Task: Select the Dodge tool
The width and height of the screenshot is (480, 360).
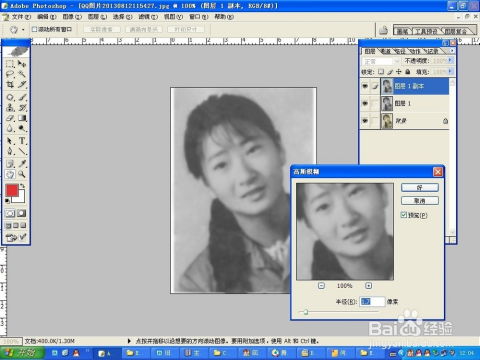Action: pyautogui.click(x=22, y=128)
